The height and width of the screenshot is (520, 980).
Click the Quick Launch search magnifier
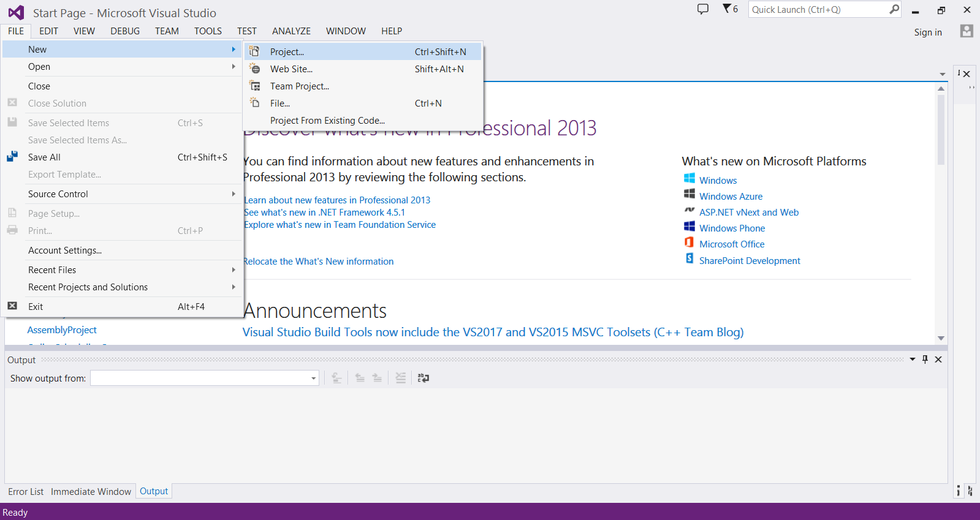894,9
